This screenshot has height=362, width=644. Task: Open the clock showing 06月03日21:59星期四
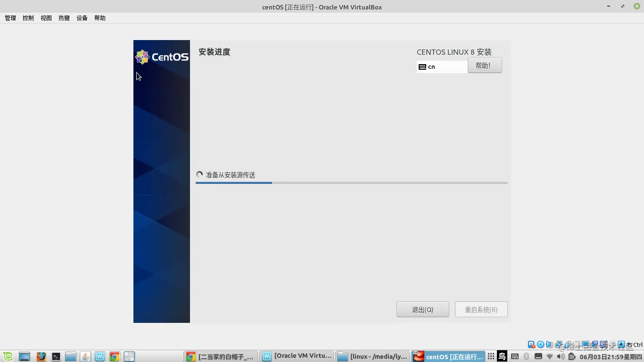pyautogui.click(x=611, y=356)
